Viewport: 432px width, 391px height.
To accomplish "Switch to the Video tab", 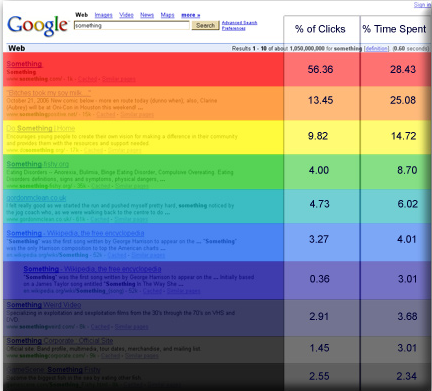I will [x=126, y=15].
